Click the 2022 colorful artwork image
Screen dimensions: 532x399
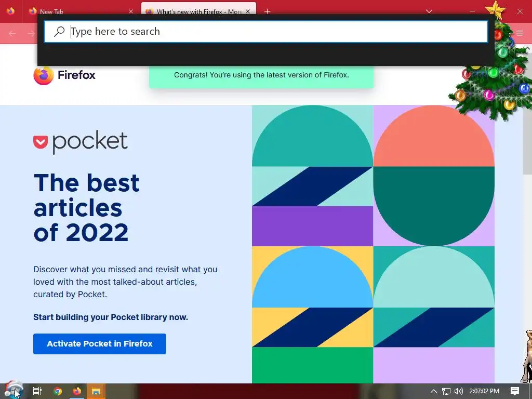[373, 244]
